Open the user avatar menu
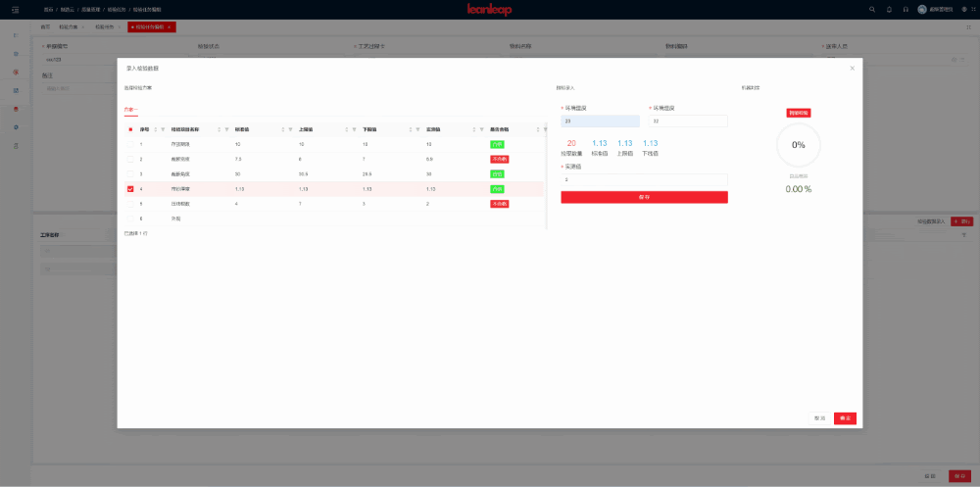Viewport: 980px width, 487px height. [x=922, y=10]
